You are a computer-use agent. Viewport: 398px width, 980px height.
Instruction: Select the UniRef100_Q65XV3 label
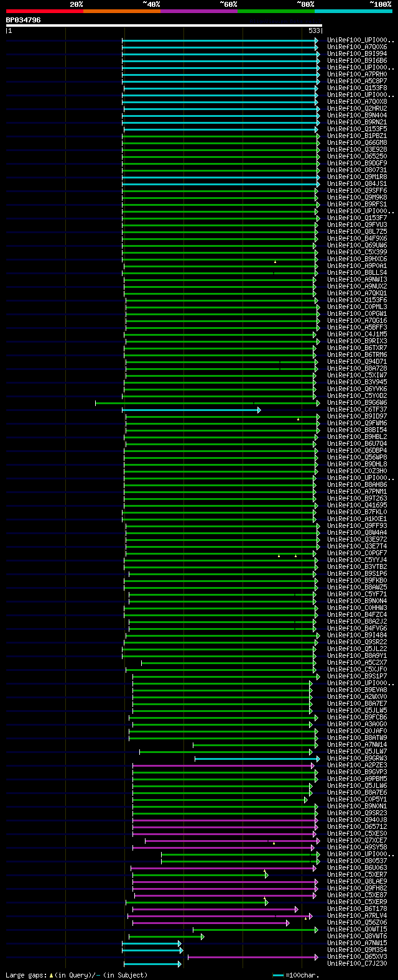pyautogui.click(x=357, y=957)
